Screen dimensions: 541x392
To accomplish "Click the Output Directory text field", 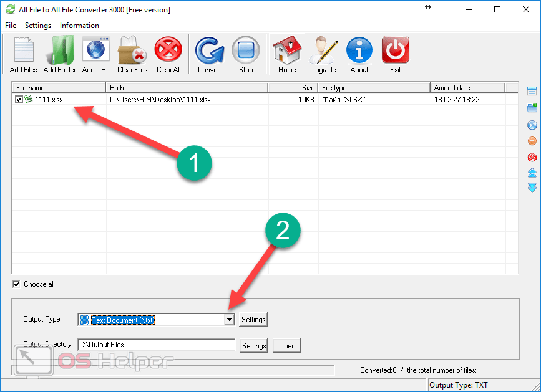I will 157,345.
